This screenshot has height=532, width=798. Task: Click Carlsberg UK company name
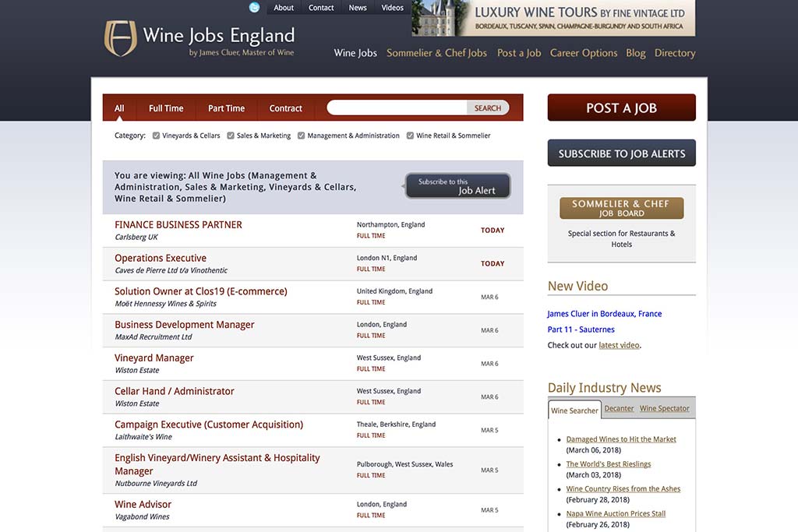click(136, 237)
